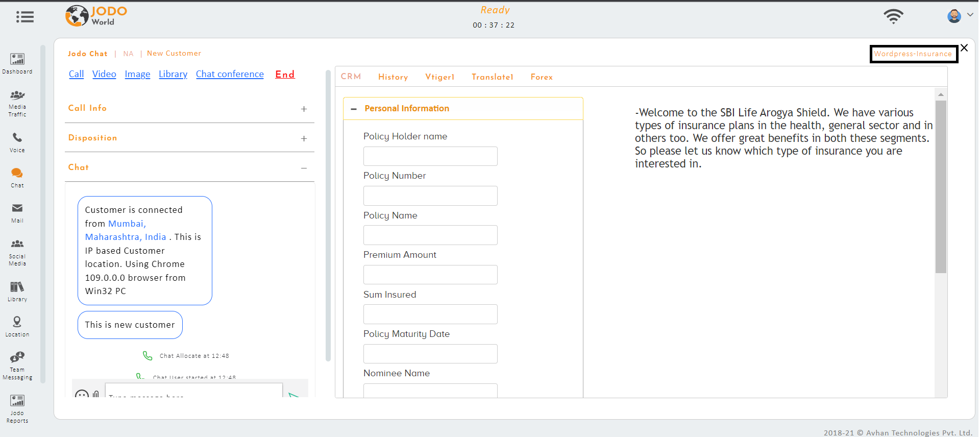Viewport: 980px width, 437px height.
Task: Open the emoji picker in chat
Action: (x=82, y=394)
